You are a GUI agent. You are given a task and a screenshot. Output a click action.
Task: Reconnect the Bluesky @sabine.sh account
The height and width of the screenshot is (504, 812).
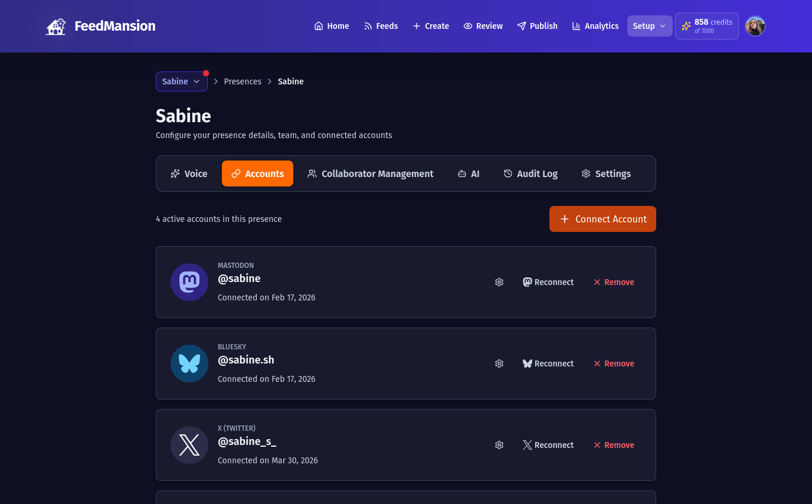548,364
